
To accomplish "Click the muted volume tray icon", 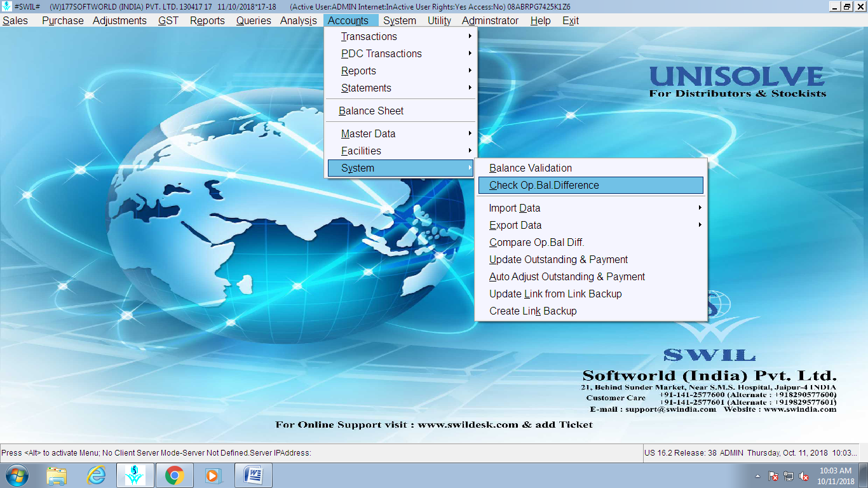I will pyautogui.click(x=804, y=476).
